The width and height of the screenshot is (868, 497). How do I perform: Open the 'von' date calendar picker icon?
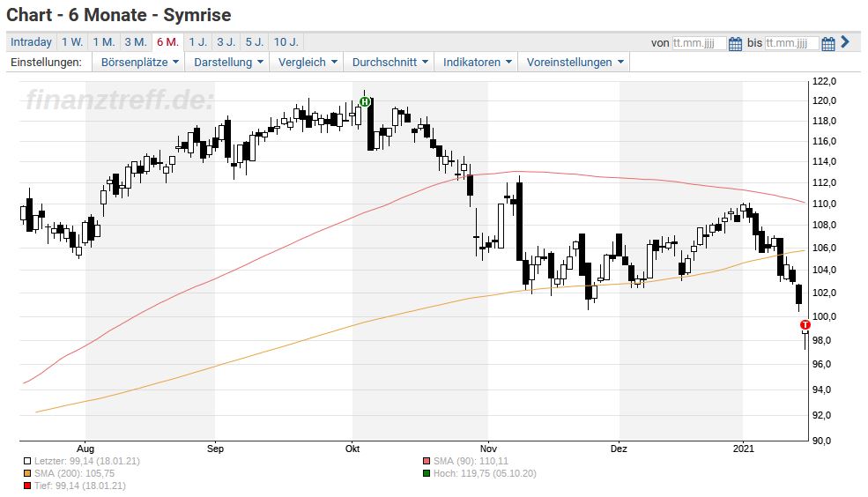coord(735,43)
